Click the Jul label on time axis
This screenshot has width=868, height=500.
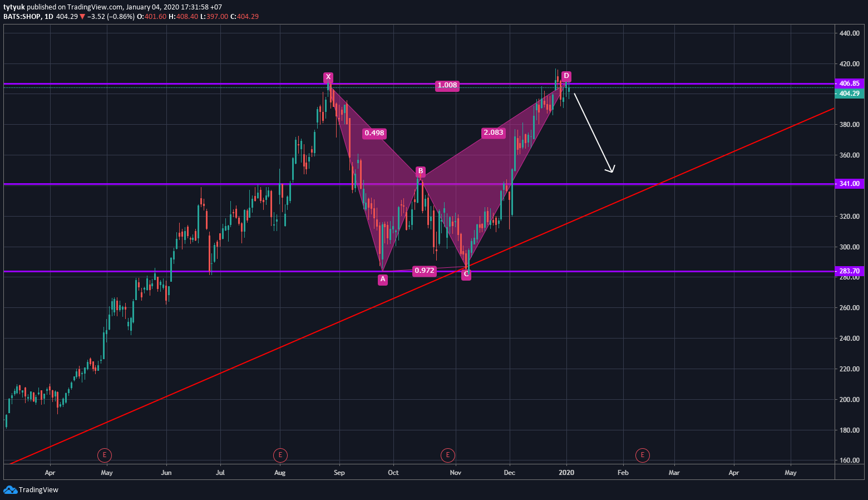click(220, 473)
